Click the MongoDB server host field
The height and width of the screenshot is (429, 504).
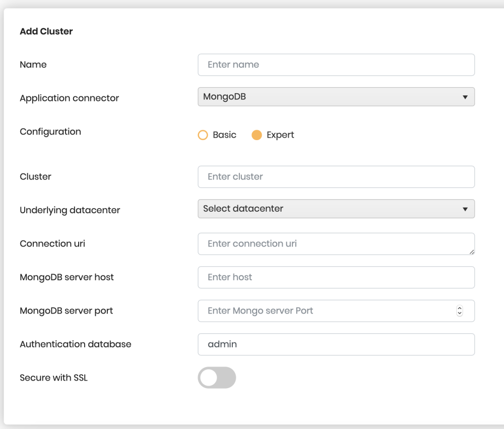336,277
